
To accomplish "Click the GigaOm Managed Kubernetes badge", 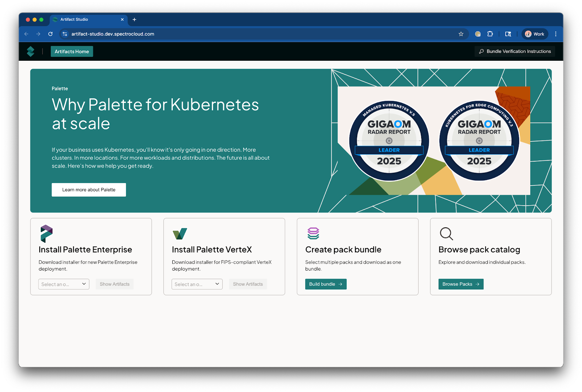I will 389,141.
